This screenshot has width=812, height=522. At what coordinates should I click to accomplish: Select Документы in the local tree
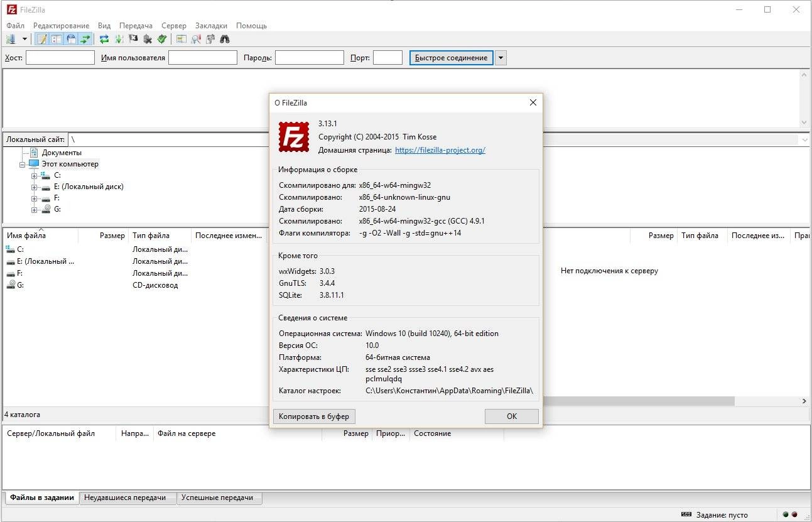[62, 153]
